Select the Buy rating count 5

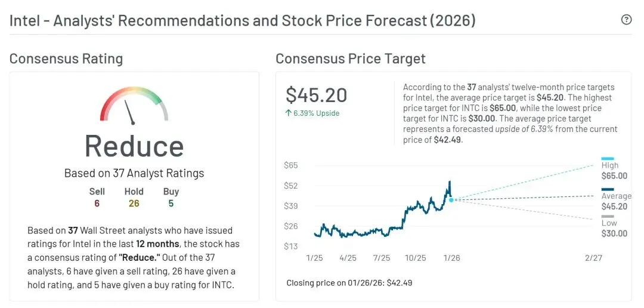click(171, 204)
